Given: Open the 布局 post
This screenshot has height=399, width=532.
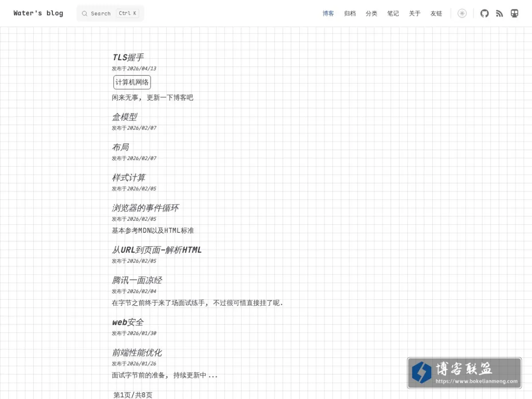Looking at the screenshot, I should pyautogui.click(x=120, y=147).
